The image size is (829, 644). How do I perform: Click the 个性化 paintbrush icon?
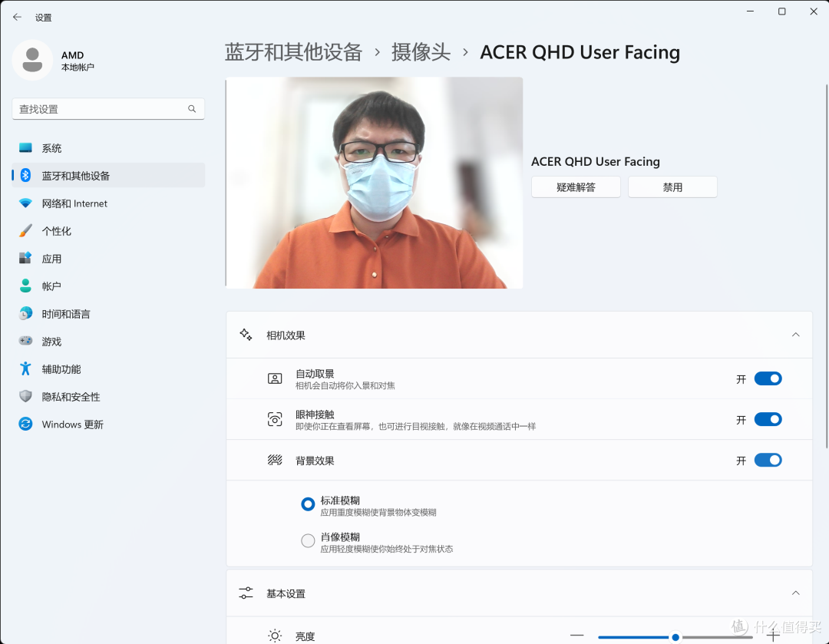click(25, 230)
